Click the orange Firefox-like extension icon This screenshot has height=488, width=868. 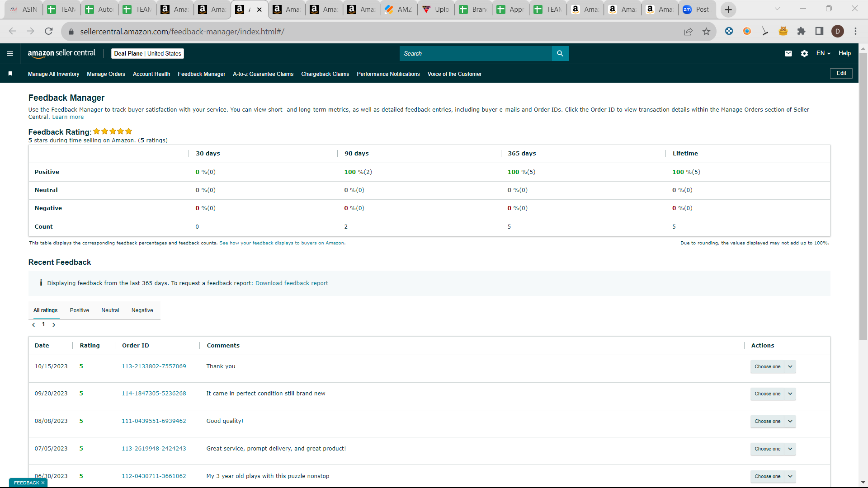coord(747,31)
